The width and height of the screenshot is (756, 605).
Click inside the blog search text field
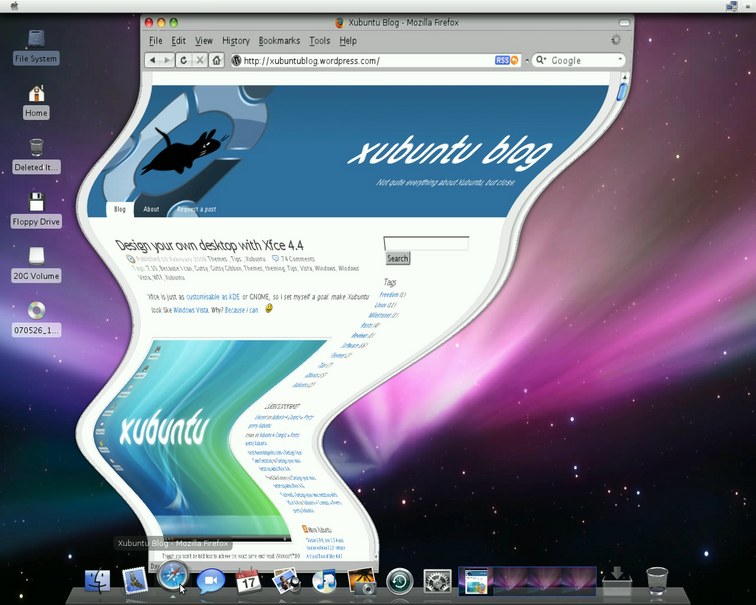[426, 243]
